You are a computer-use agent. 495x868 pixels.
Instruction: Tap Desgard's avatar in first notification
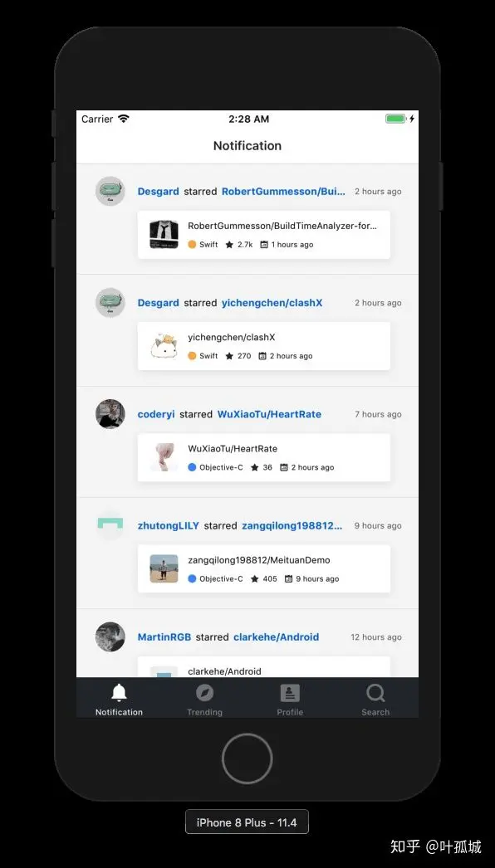tap(110, 191)
